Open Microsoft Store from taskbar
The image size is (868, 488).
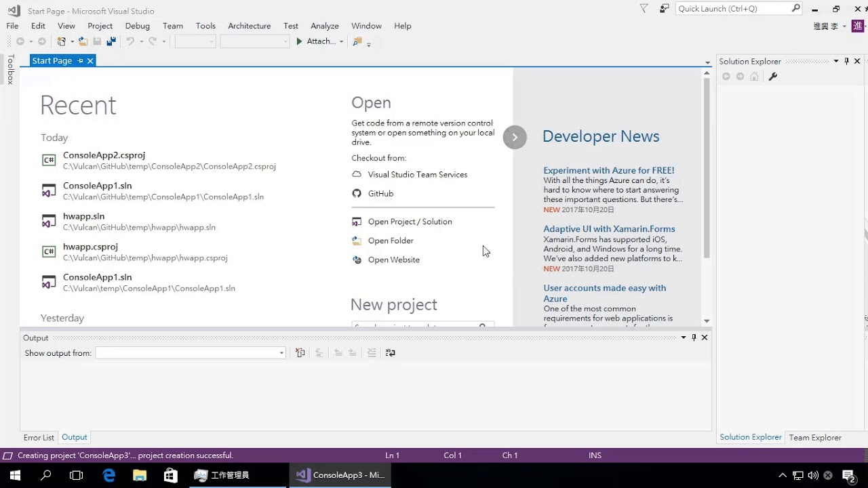point(171,475)
